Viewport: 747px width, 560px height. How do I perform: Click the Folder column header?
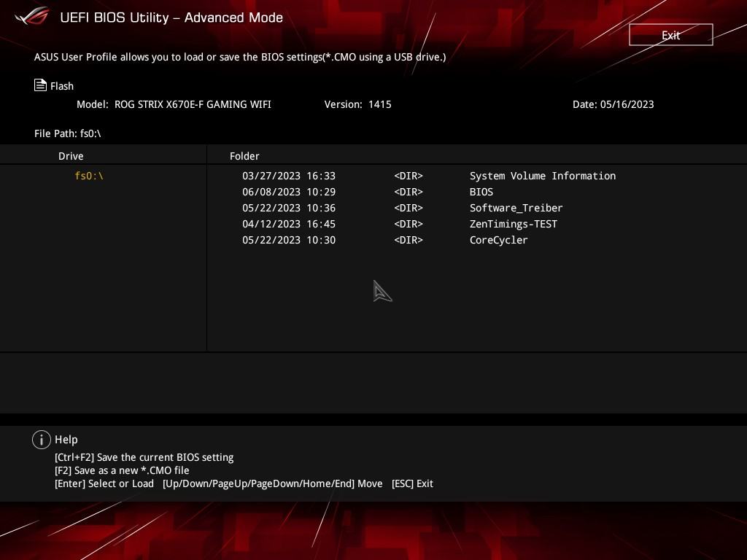point(244,156)
